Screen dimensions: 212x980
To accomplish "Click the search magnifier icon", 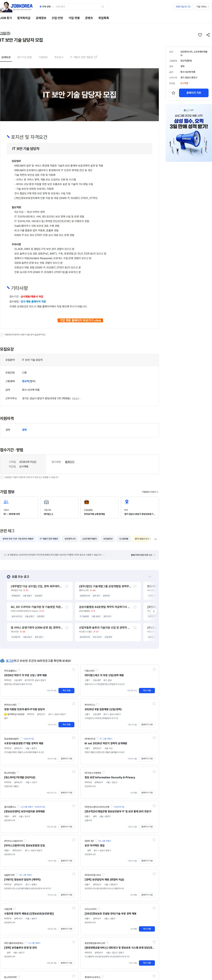I will pyautogui.click(x=102, y=6).
